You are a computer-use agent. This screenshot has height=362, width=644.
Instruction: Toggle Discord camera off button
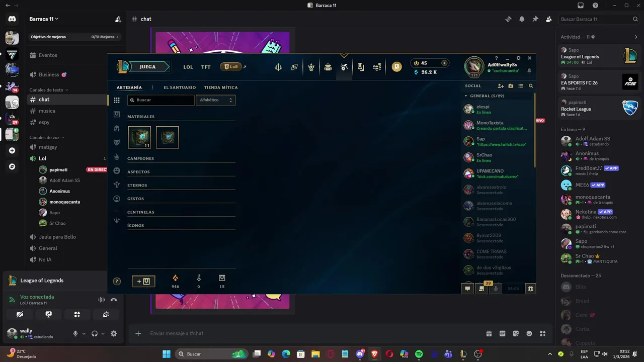point(20,314)
